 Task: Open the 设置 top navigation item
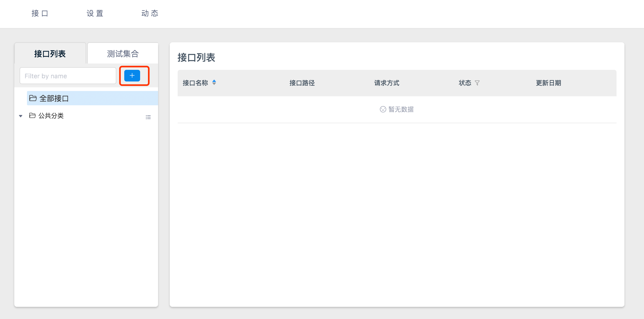pos(95,13)
